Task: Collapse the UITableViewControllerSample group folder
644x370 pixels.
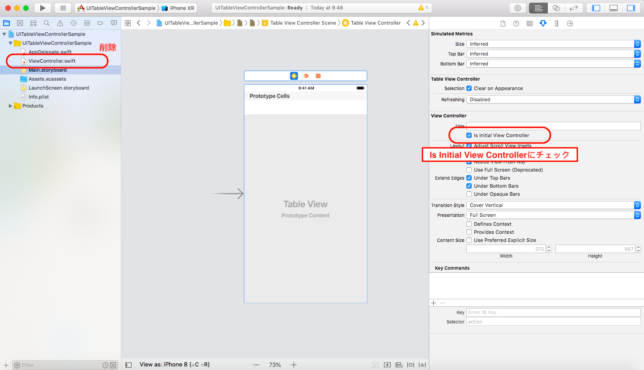Action: click(x=10, y=43)
